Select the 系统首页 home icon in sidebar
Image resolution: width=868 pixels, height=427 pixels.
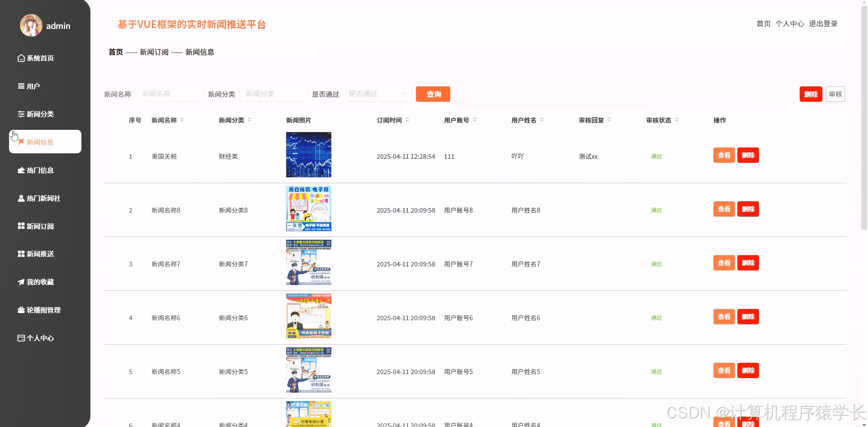(x=20, y=58)
